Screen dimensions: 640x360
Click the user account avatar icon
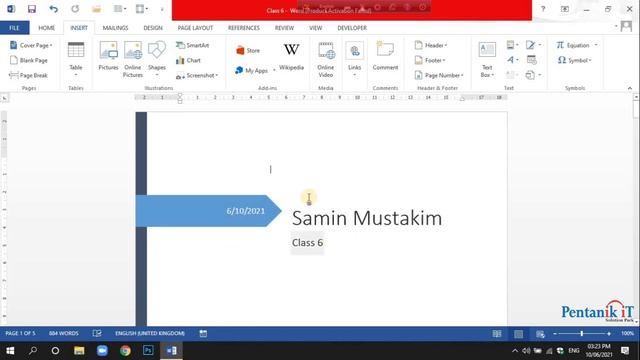[626, 27]
